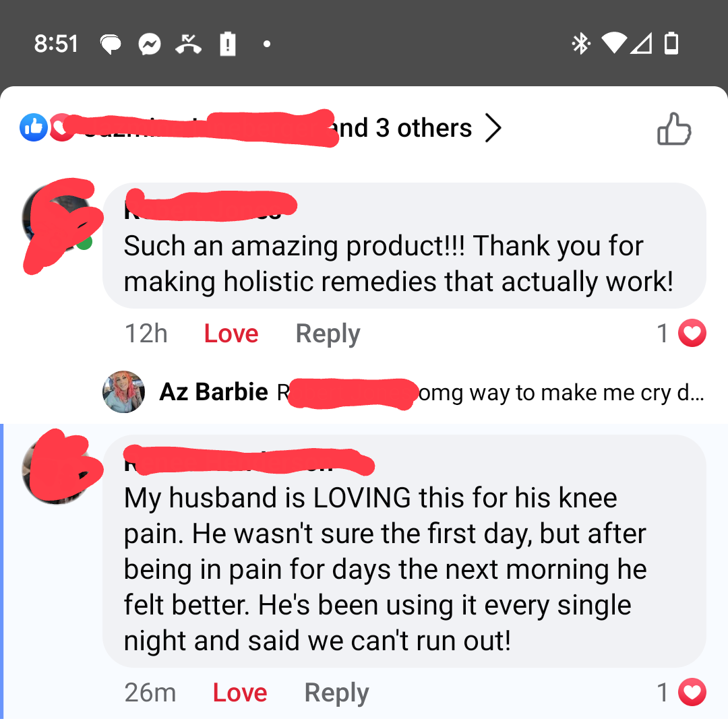Screen dimensions: 728x723
Task: View heart reaction count on 26m comment
Action: pyautogui.click(x=681, y=693)
